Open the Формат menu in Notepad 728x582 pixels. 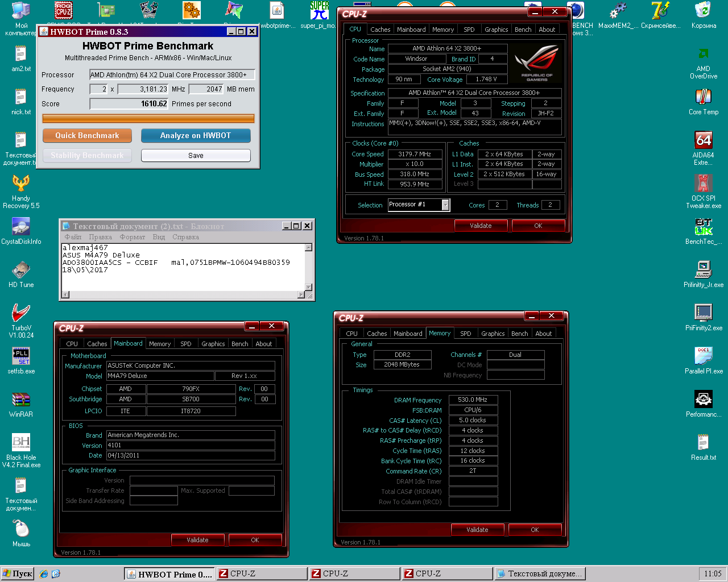pos(132,237)
